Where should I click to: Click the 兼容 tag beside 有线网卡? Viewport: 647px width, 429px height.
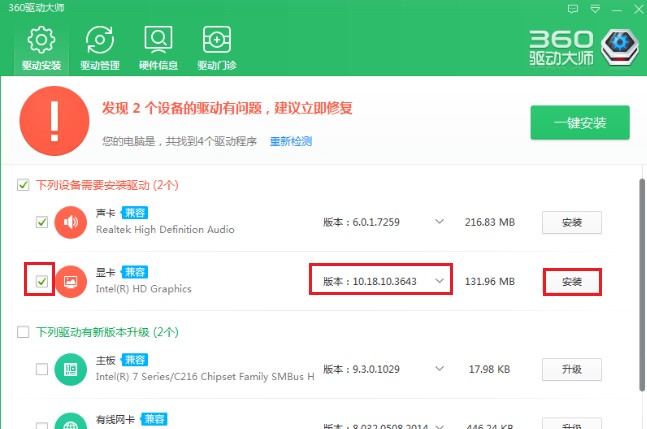(x=154, y=419)
